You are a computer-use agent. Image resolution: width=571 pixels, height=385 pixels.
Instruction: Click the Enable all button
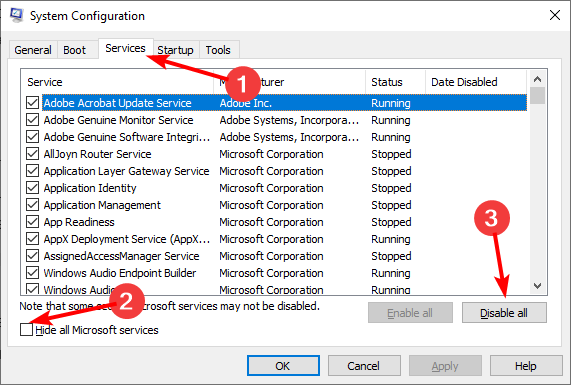[x=410, y=313]
